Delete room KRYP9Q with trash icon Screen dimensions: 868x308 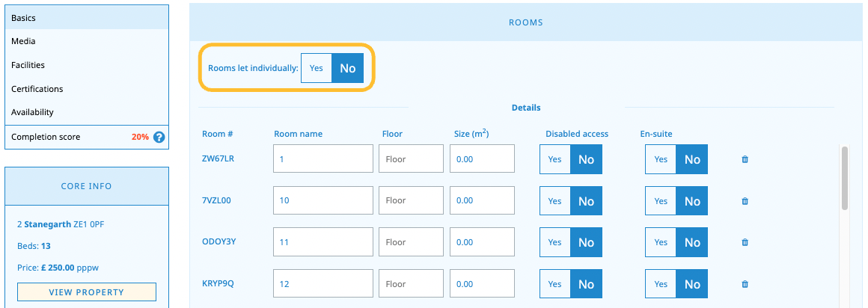click(745, 284)
